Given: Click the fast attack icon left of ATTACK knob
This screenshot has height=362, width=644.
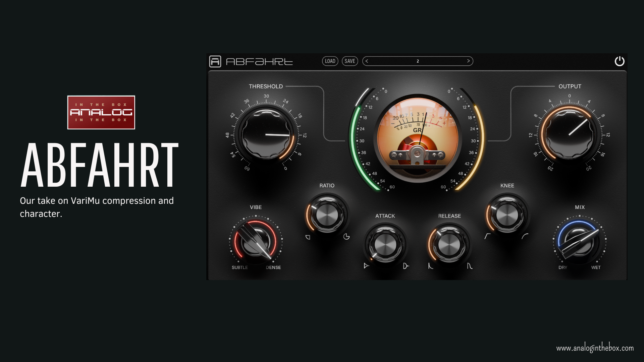Looking at the screenshot, I should [366, 266].
